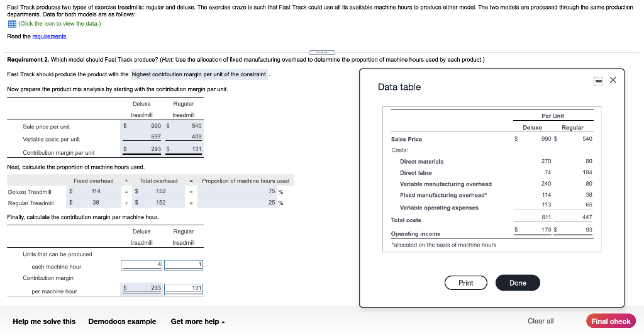The image size is (644, 336).
Task: Open Help me solve this
Action: click(x=44, y=321)
